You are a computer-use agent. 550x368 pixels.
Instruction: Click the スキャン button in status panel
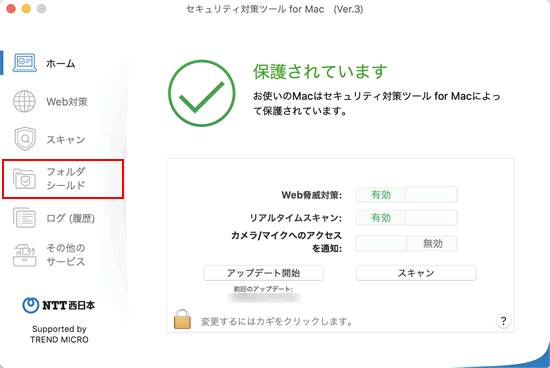pos(416,273)
